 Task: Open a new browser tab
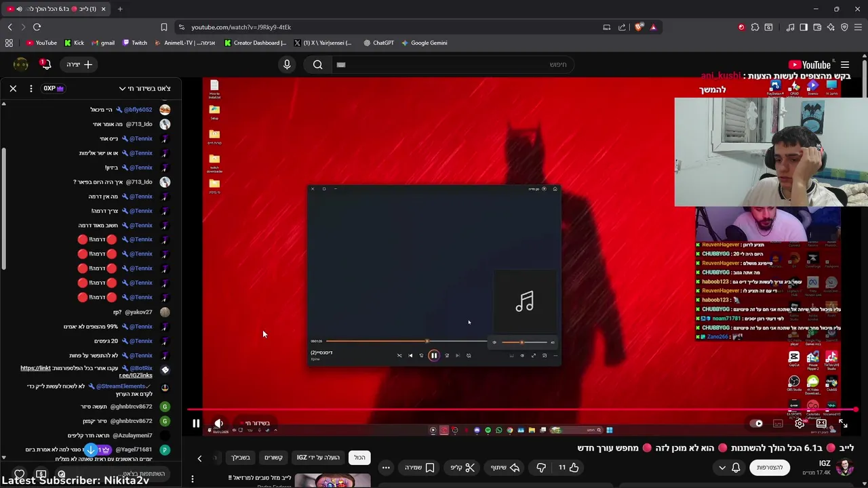[120, 9]
